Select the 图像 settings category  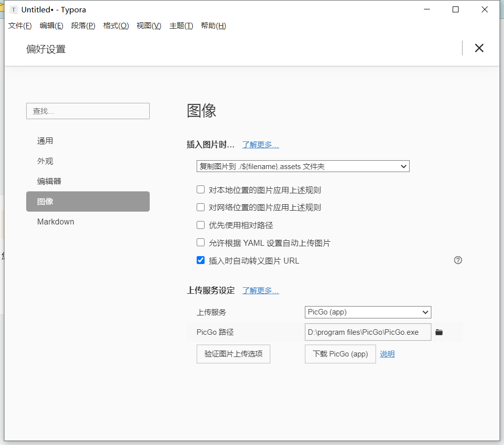pyautogui.click(x=88, y=202)
